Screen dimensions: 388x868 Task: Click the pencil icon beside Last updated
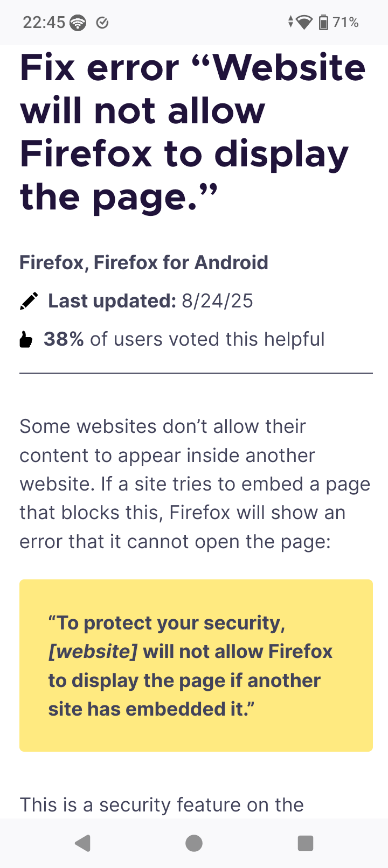coord(29,301)
